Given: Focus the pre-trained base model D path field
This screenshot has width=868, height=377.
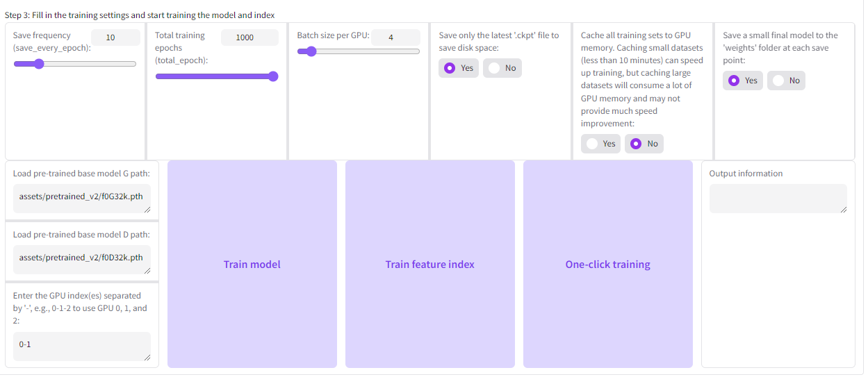Looking at the screenshot, I should tap(82, 260).
